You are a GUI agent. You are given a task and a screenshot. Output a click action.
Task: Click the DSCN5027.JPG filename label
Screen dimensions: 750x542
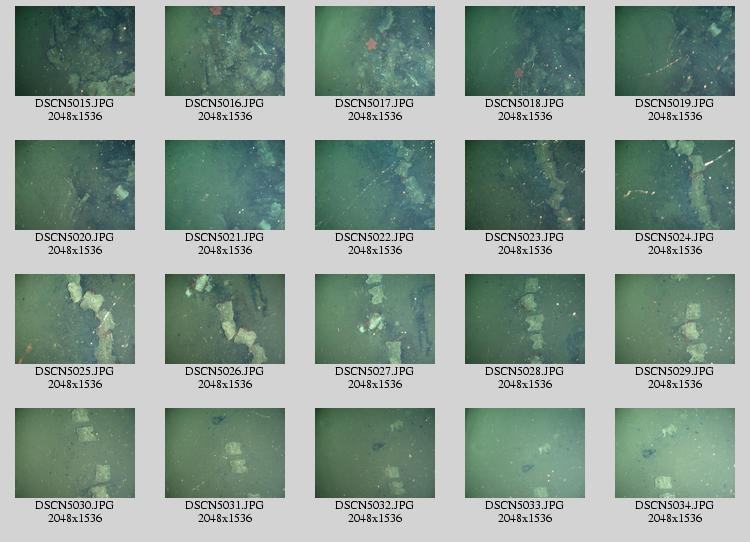click(375, 371)
